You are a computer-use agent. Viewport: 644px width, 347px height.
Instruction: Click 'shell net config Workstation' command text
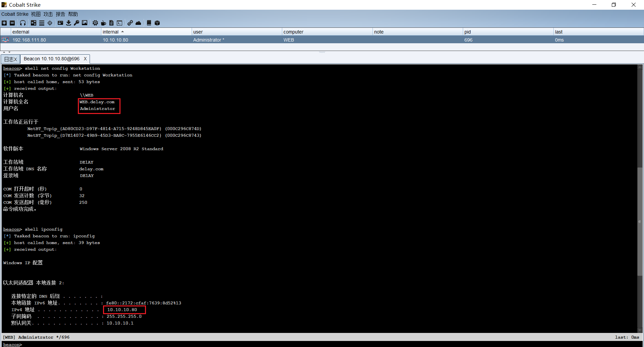coord(62,68)
